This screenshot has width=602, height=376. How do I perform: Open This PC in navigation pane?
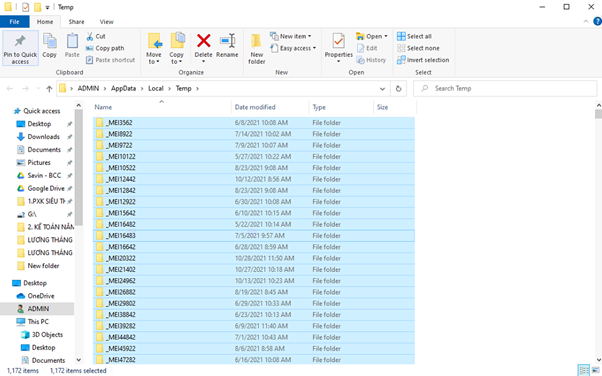[32, 321]
